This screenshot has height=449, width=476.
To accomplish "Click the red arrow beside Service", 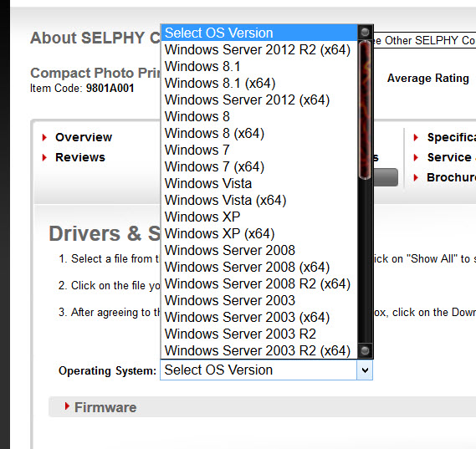I will [416, 157].
